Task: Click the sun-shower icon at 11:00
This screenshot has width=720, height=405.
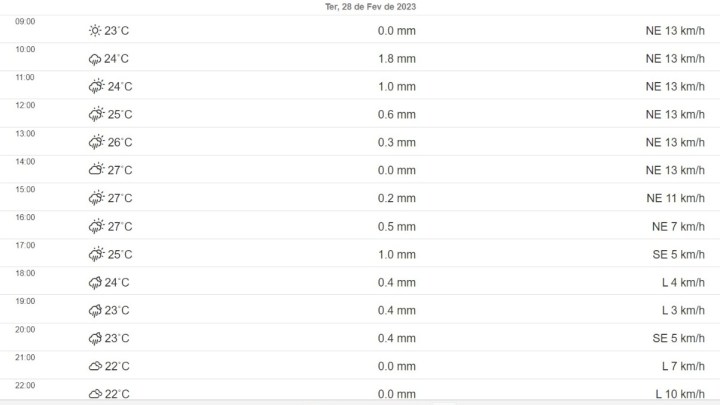Action: [96, 86]
